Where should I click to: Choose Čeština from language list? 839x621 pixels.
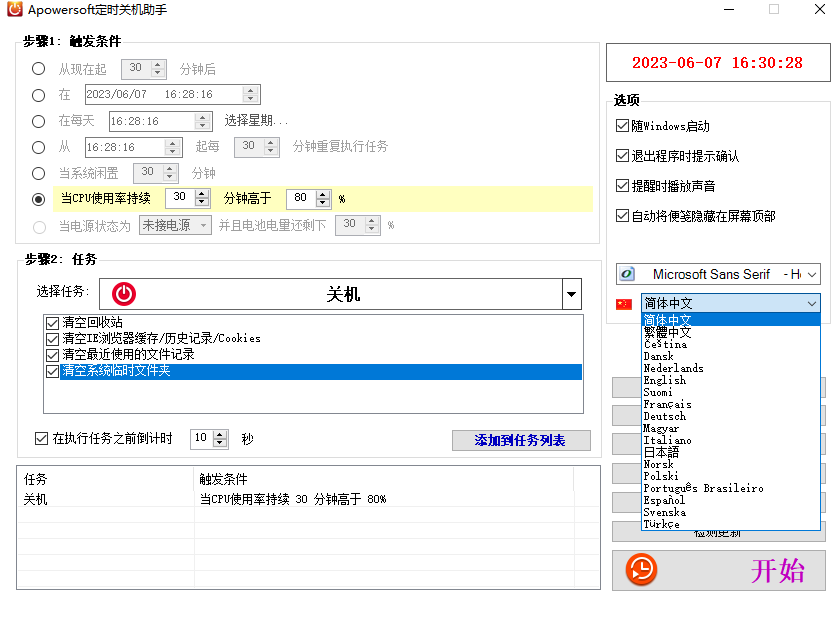coord(731,344)
